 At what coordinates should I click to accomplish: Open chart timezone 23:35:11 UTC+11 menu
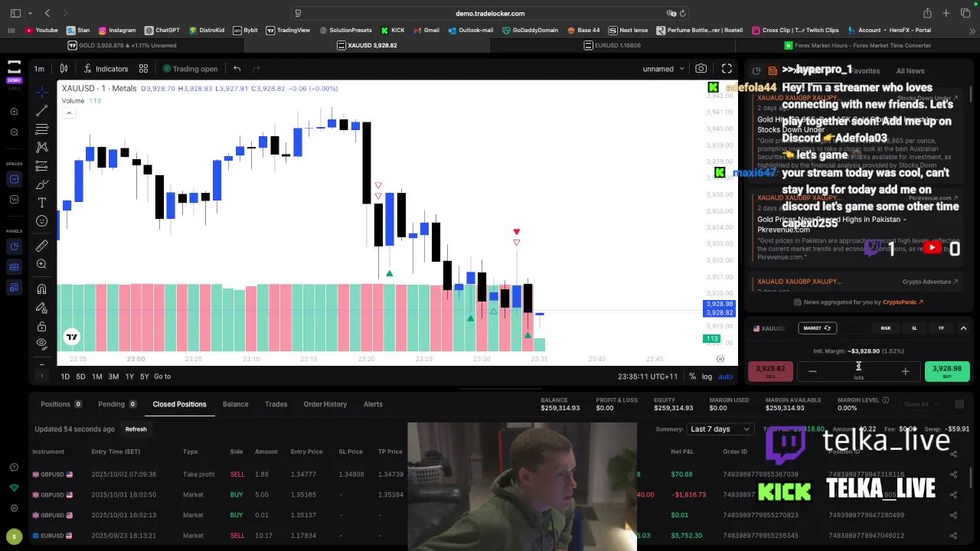tap(647, 377)
